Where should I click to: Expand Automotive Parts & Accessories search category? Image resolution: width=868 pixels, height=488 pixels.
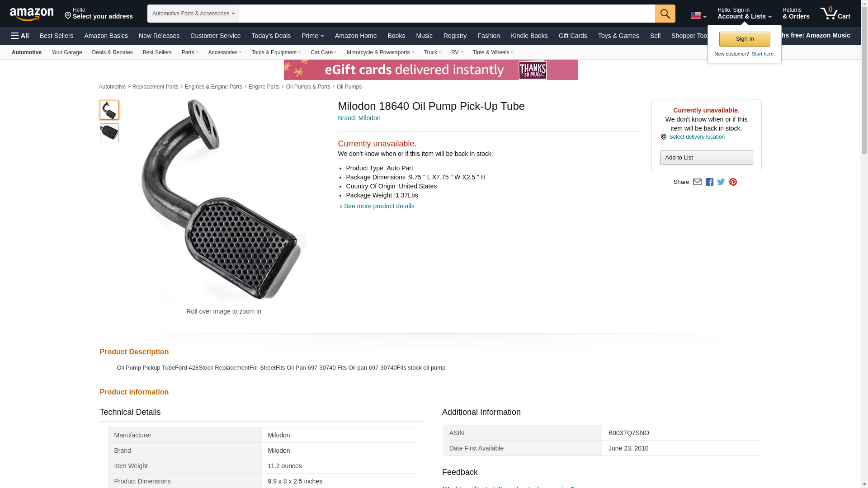coord(193,14)
